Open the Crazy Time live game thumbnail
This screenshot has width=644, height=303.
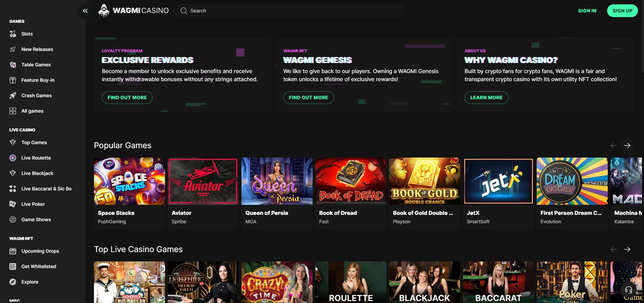coord(277,282)
